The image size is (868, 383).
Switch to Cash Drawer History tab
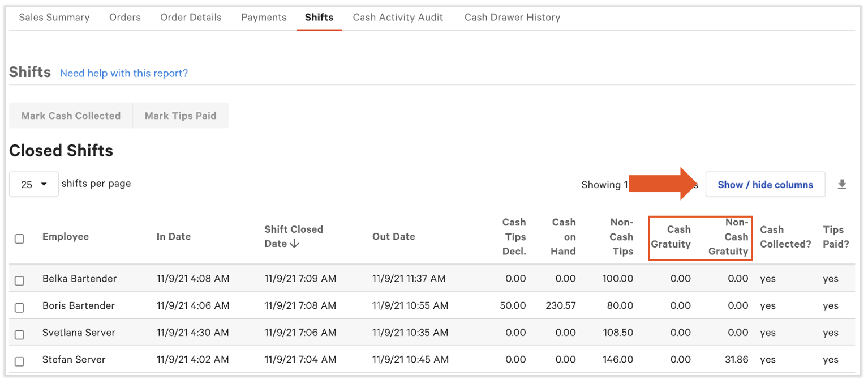pos(512,18)
